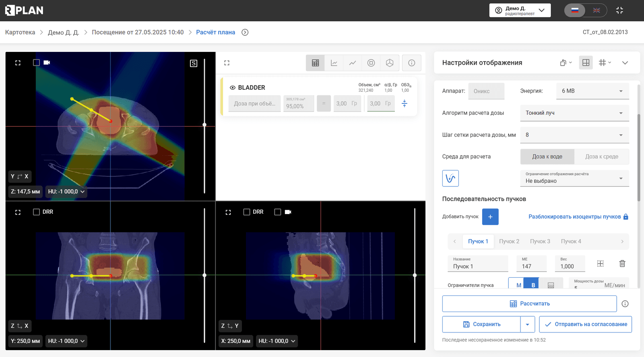Open the table view icon in toolbar
The image size is (644, 357).
tap(315, 63)
